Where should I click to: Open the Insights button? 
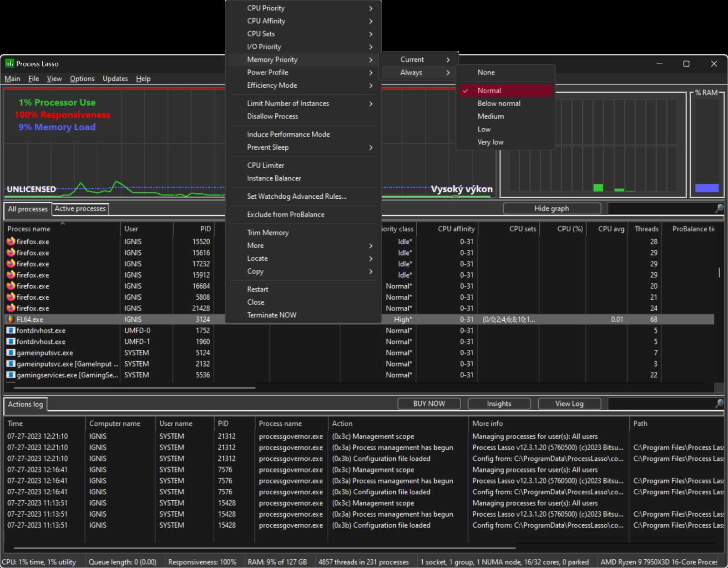[x=499, y=403]
